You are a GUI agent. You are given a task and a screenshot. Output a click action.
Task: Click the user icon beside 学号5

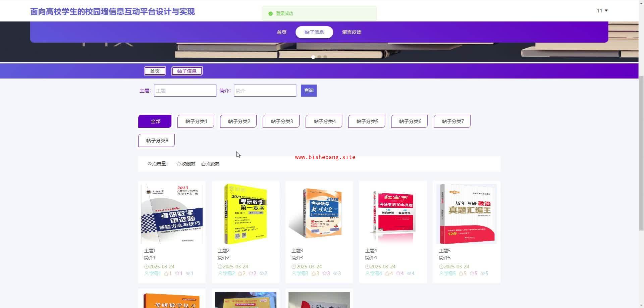tap(441, 273)
